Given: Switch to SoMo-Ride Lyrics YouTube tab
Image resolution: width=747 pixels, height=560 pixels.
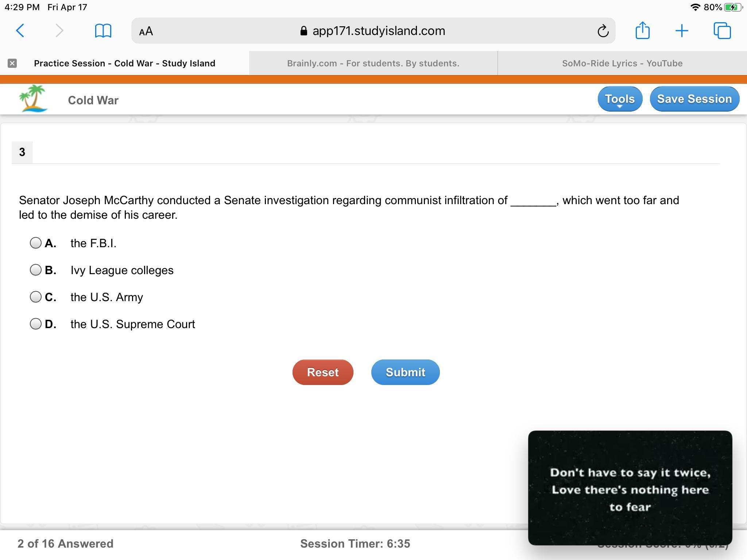Looking at the screenshot, I should (622, 63).
